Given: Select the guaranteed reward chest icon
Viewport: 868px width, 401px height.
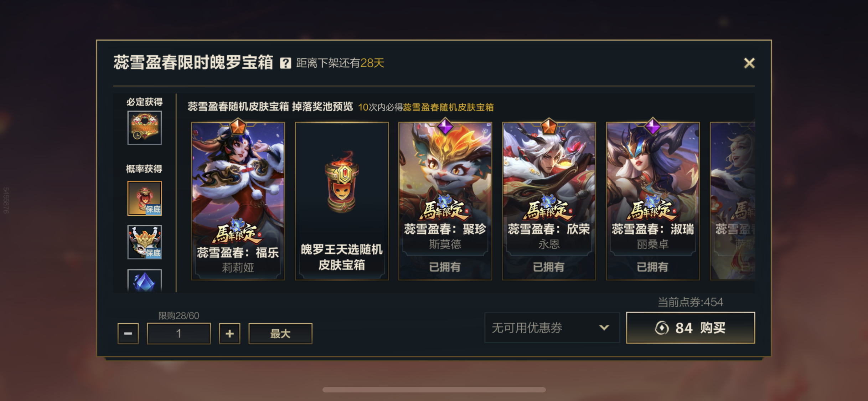Looking at the screenshot, I should 144,128.
